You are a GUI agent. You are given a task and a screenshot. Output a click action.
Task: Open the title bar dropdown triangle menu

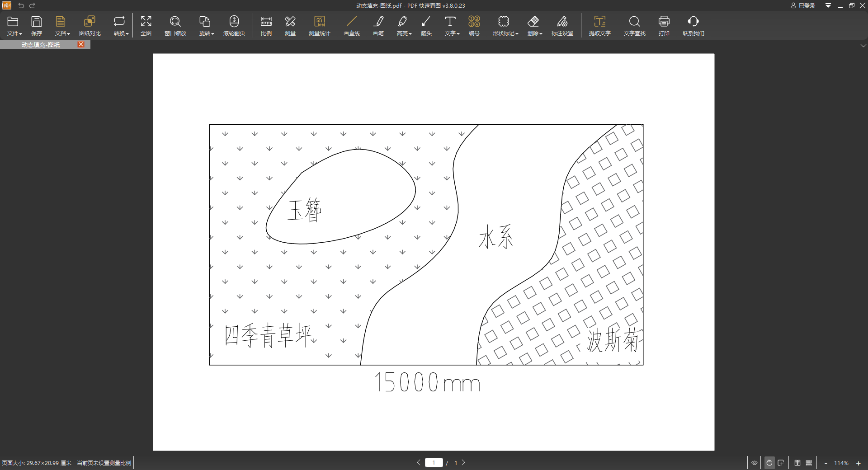[x=828, y=5]
